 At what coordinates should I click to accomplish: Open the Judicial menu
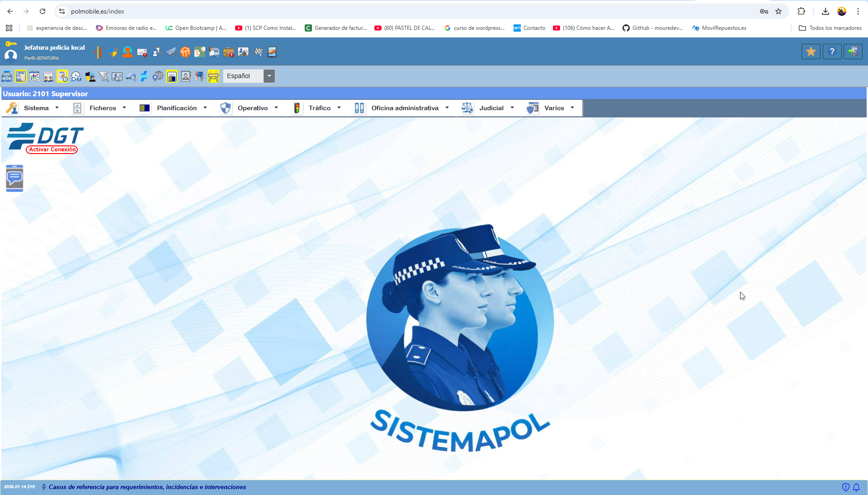[491, 108]
